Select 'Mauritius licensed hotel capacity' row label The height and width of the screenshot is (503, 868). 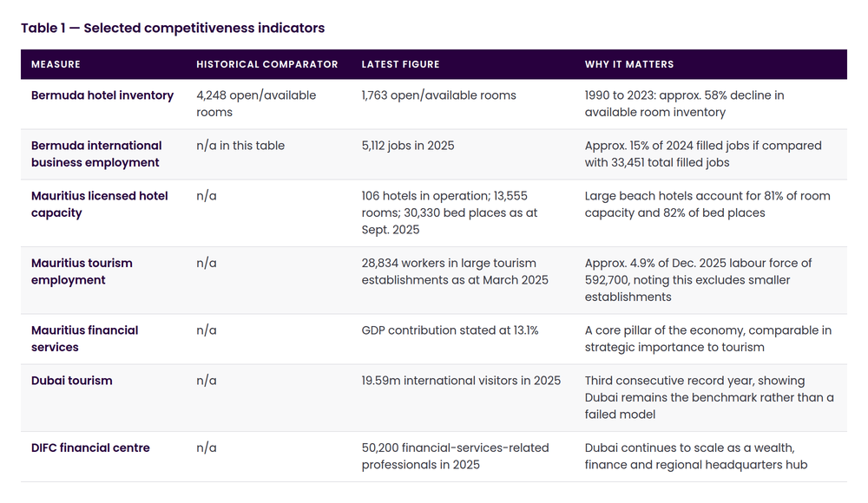(x=99, y=204)
